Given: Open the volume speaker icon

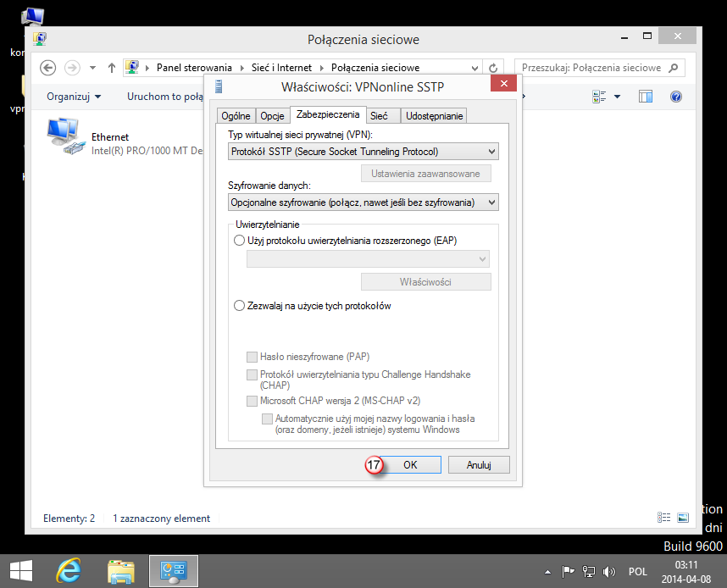Looking at the screenshot, I should point(608,572).
